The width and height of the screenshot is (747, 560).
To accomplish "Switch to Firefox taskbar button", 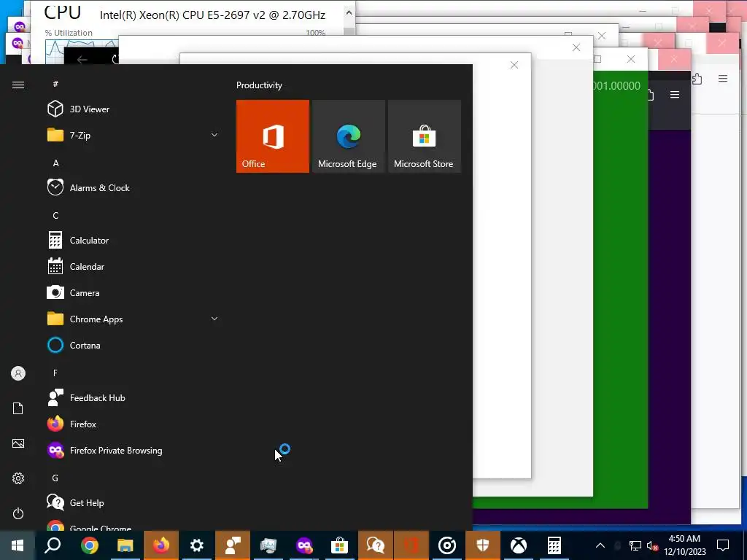I will tap(161, 545).
